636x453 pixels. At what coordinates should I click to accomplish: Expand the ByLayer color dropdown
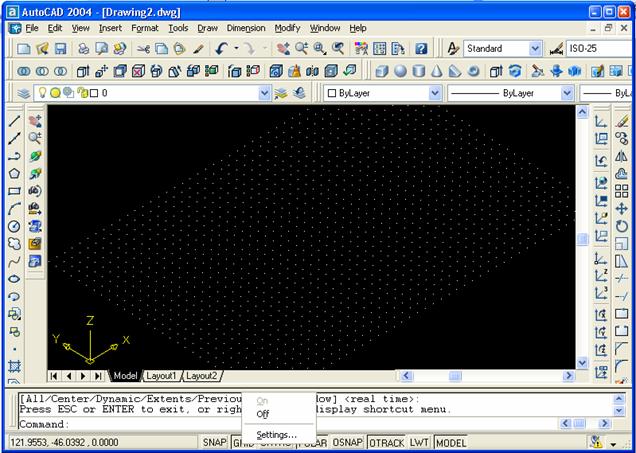(435, 93)
